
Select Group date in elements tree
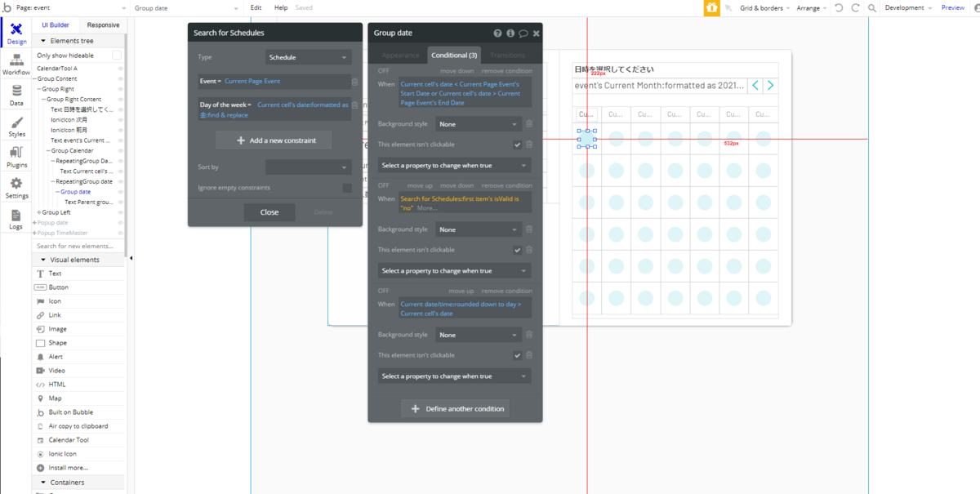(x=76, y=192)
